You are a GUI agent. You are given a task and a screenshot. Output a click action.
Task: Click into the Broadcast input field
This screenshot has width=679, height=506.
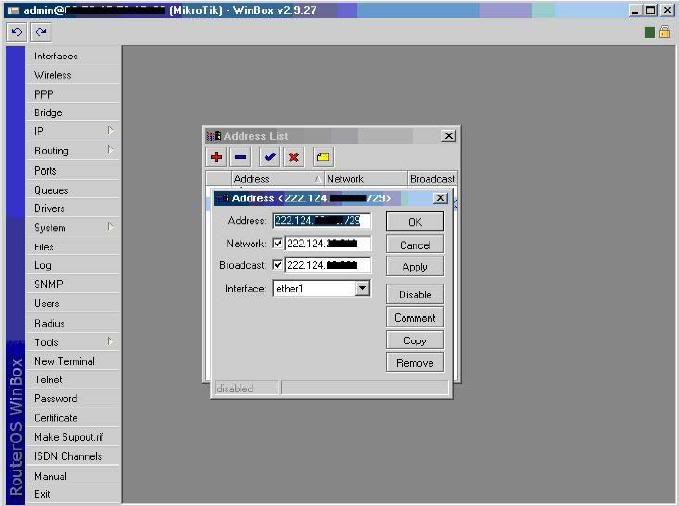pos(328,265)
